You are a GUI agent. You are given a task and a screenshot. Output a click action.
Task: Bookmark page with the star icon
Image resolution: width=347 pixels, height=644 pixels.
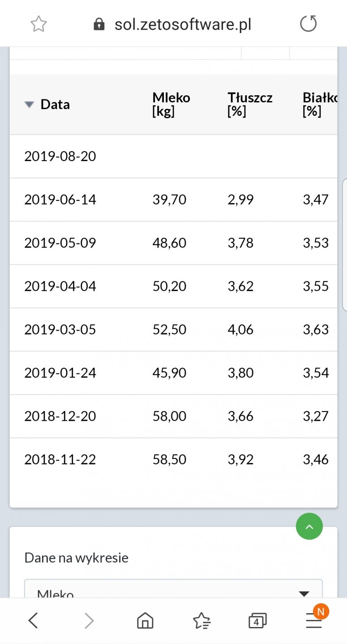tap(39, 24)
